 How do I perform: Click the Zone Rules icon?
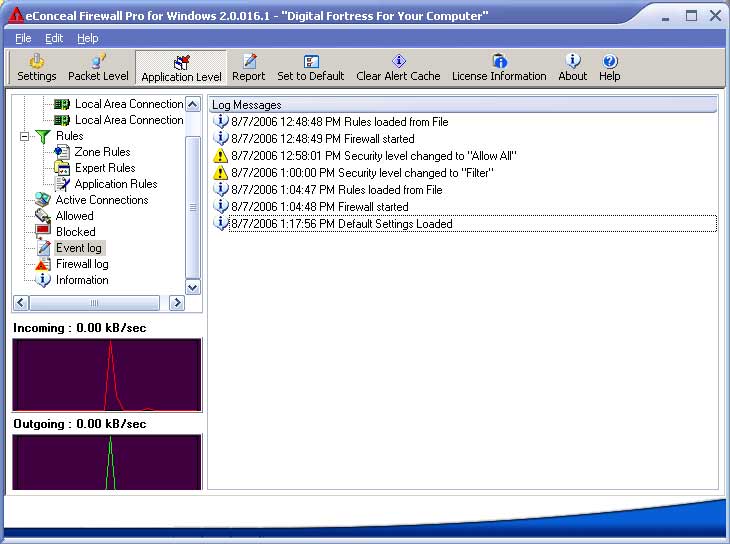[x=62, y=152]
